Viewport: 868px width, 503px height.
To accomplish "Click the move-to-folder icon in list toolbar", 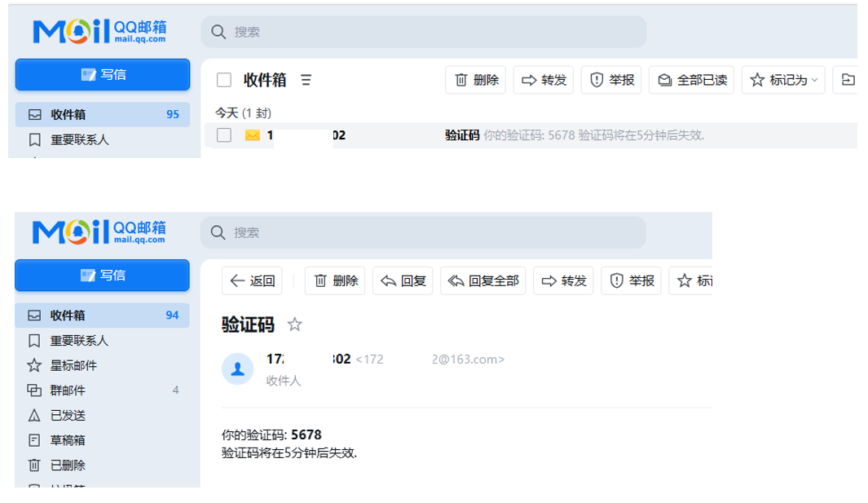I will click(x=847, y=81).
